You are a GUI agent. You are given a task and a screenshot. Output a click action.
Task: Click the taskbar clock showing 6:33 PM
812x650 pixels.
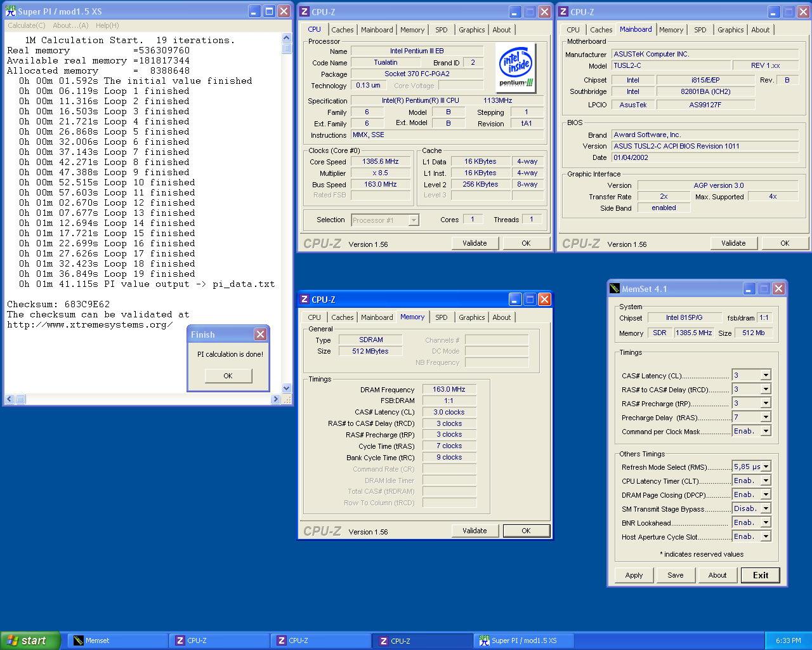(x=788, y=640)
